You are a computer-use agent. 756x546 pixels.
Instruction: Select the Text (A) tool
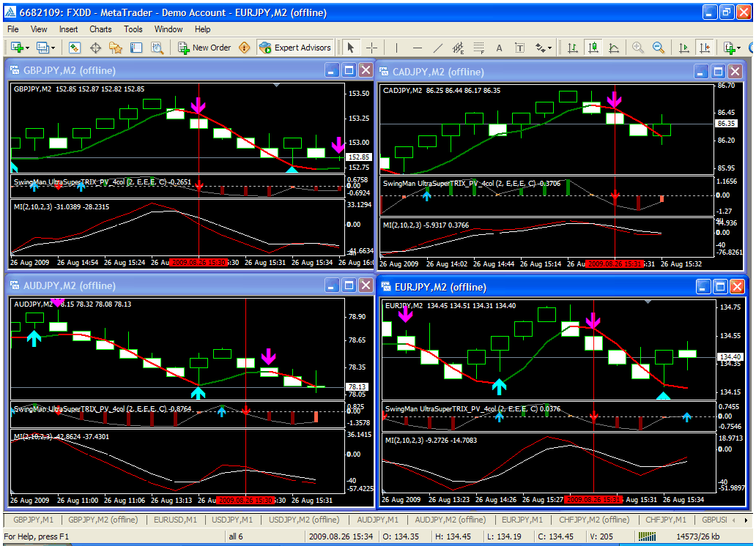499,48
